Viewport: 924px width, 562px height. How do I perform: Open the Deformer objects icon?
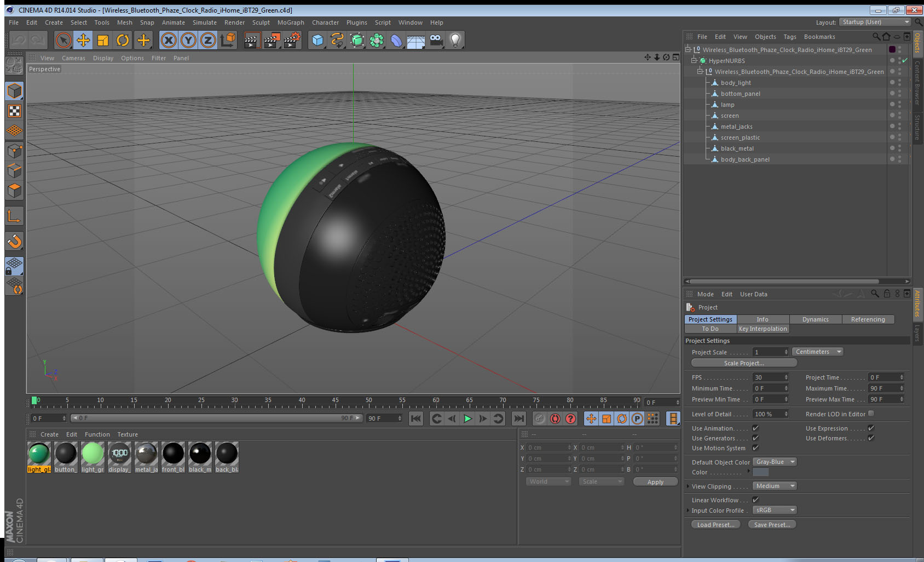pos(396,40)
